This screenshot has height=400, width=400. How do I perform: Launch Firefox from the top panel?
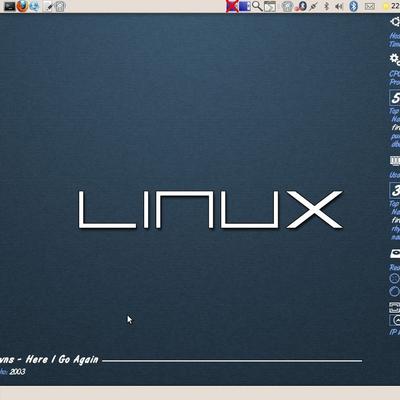pos(22,6)
